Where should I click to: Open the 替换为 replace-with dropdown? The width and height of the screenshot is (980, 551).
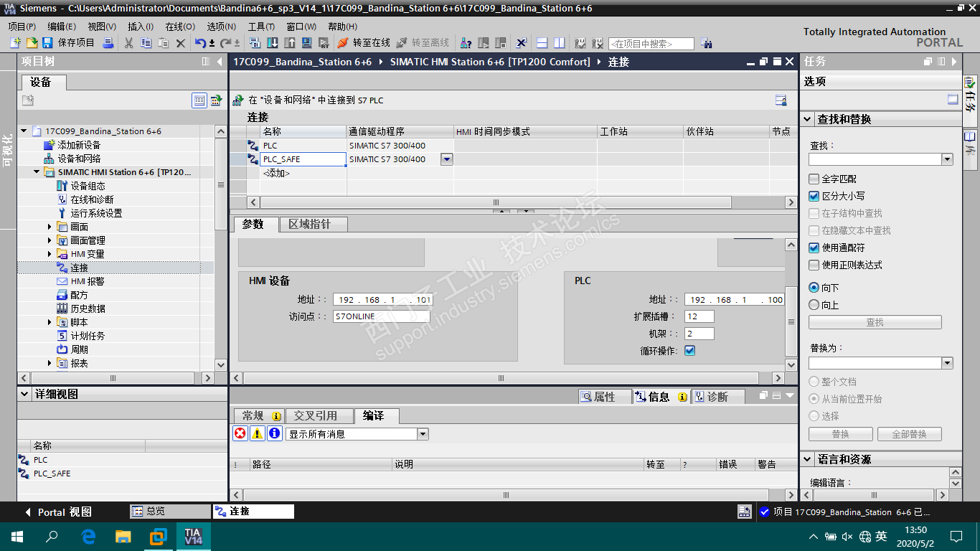(947, 363)
